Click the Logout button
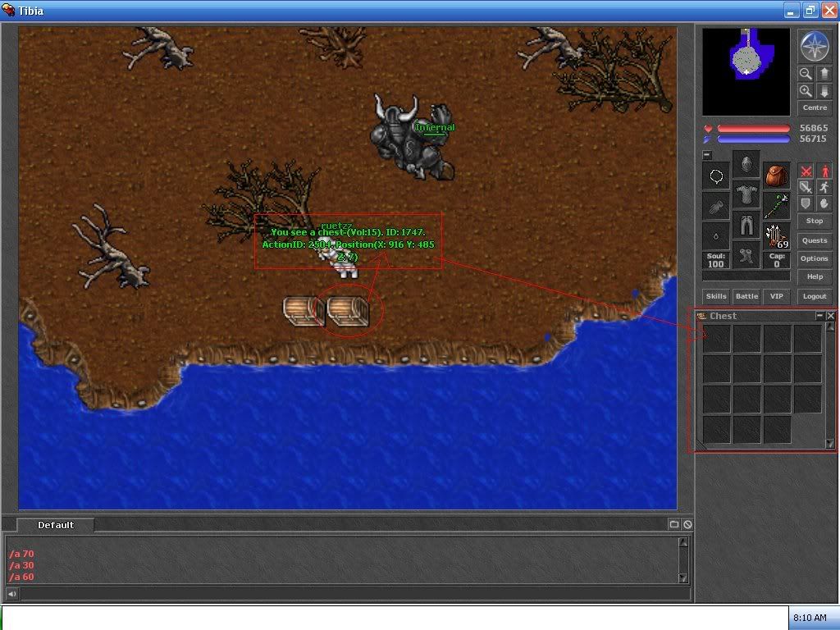The width and height of the screenshot is (840, 630). pos(815,296)
